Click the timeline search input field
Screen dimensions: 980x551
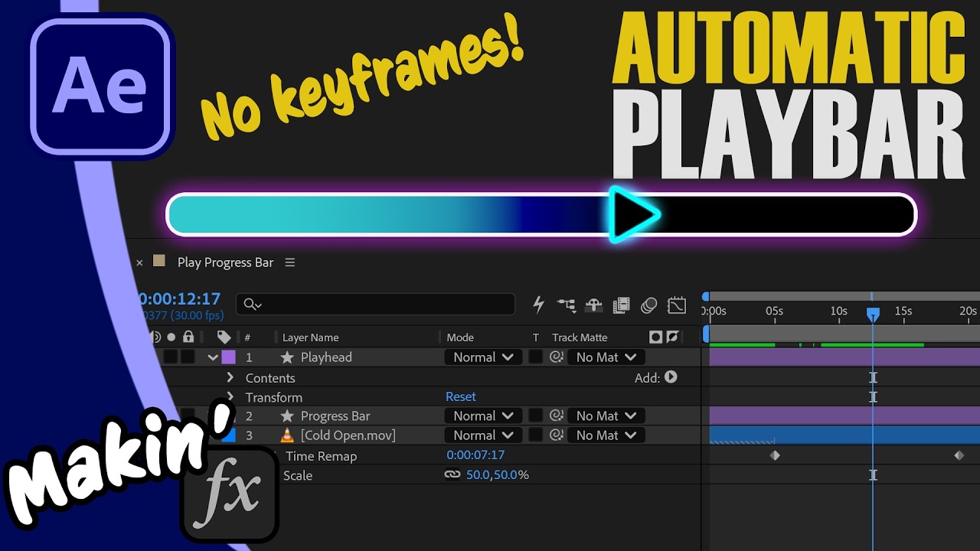point(375,305)
